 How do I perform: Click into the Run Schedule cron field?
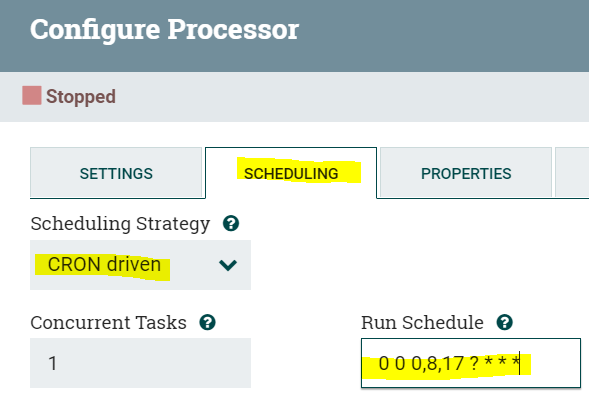coord(471,363)
